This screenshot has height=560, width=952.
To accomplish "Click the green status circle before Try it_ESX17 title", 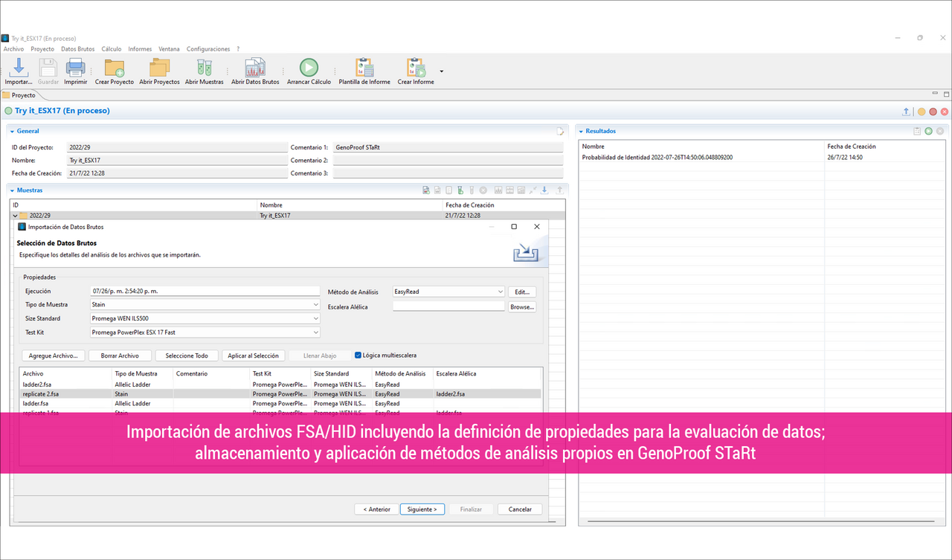I will point(9,111).
